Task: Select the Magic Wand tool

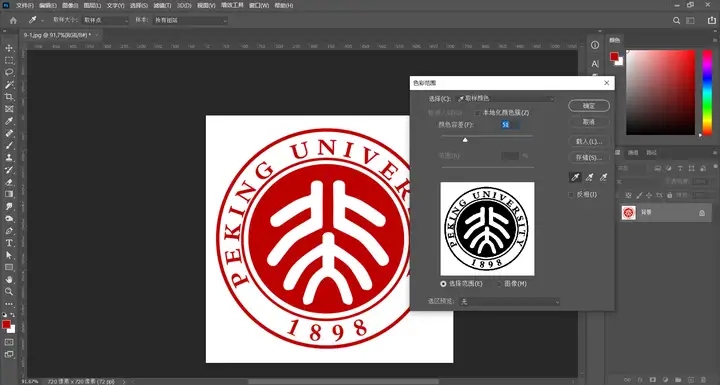Action: point(9,85)
